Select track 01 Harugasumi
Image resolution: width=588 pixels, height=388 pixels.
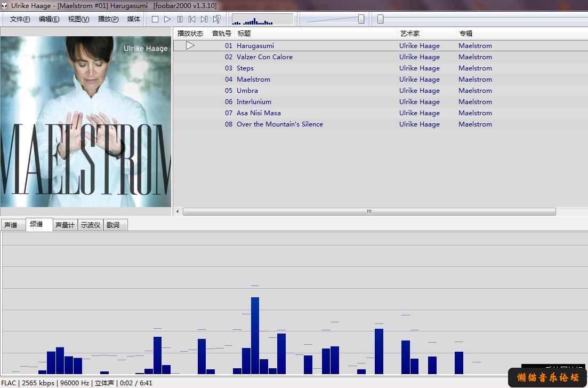[381, 46]
